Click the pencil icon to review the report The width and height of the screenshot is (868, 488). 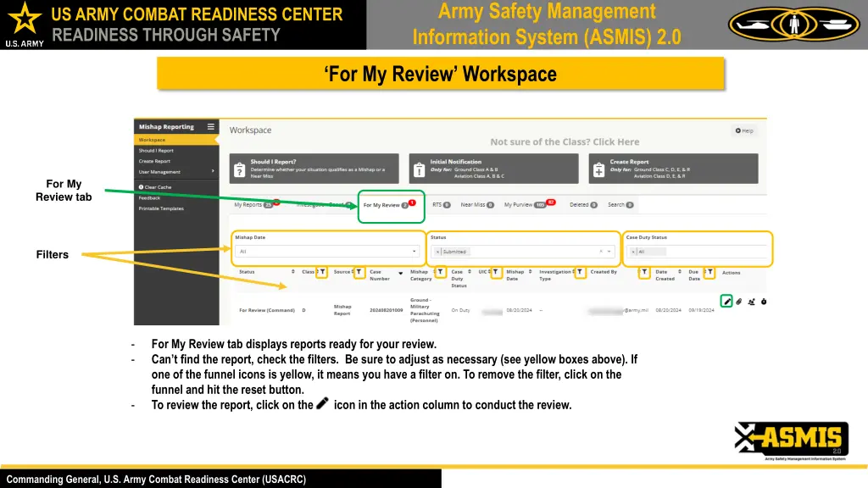[727, 301]
